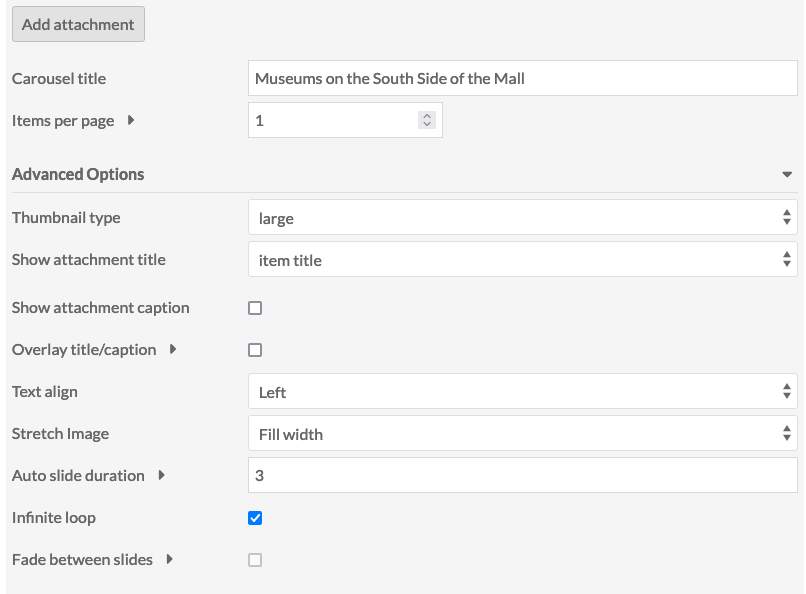The height and width of the screenshot is (594, 806).
Task: Click the Carousel title text field
Action: 522,78
